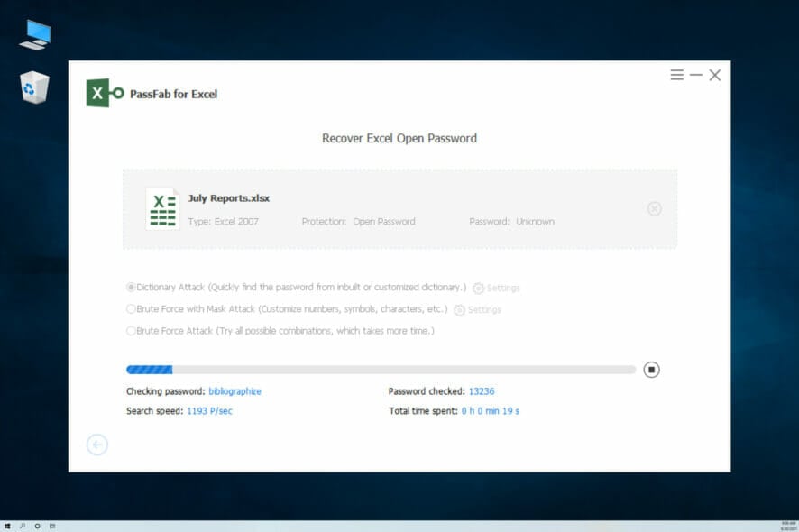Click the password checked count 13236
Screen dimensions: 799x532
pyautogui.click(x=482, y=391)
